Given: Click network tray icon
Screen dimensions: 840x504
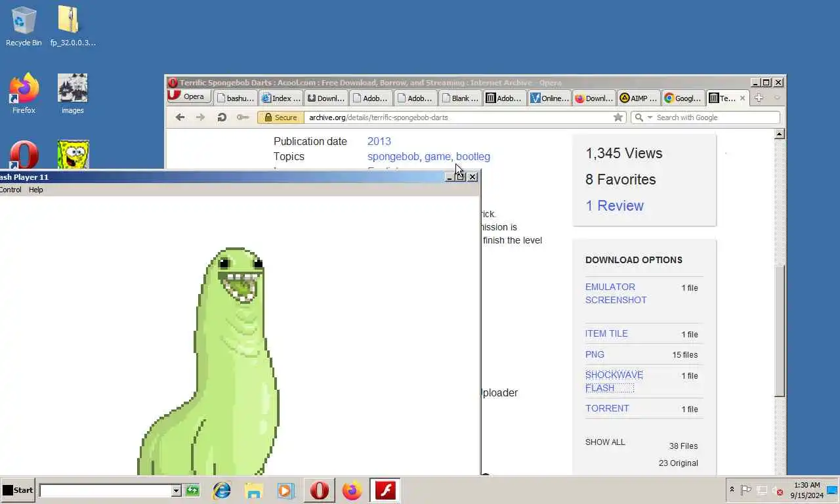Looking at the screenshot, I should click(x=762, y=490).
